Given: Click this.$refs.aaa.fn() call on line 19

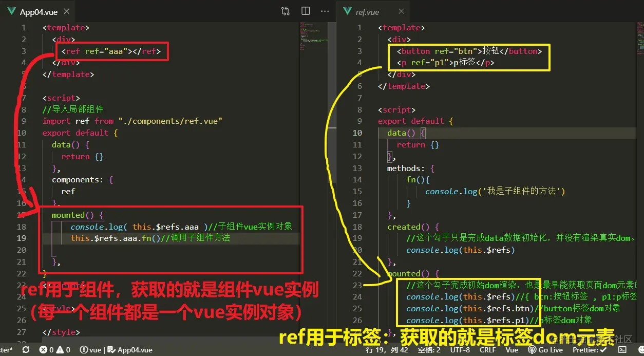Looking at the screenshot, I should [x=116, y=238].
